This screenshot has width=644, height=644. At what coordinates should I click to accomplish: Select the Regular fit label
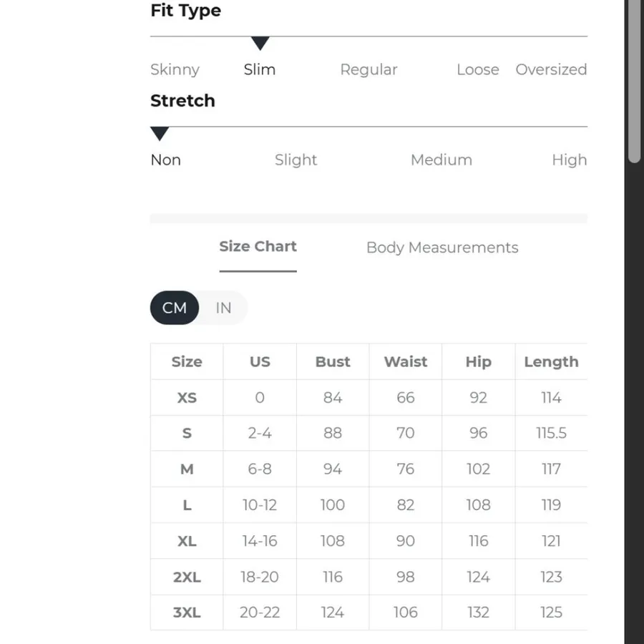coord(369,70)
